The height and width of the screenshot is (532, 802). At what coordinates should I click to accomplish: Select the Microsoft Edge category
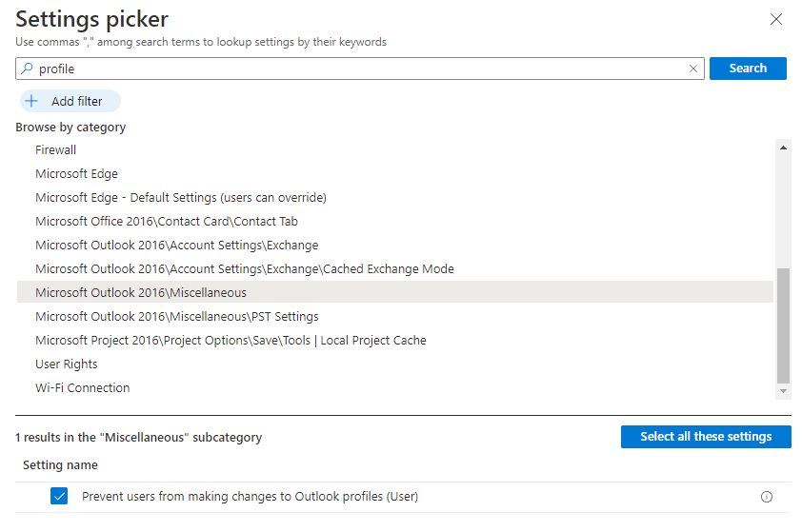(x=77, y=174)
